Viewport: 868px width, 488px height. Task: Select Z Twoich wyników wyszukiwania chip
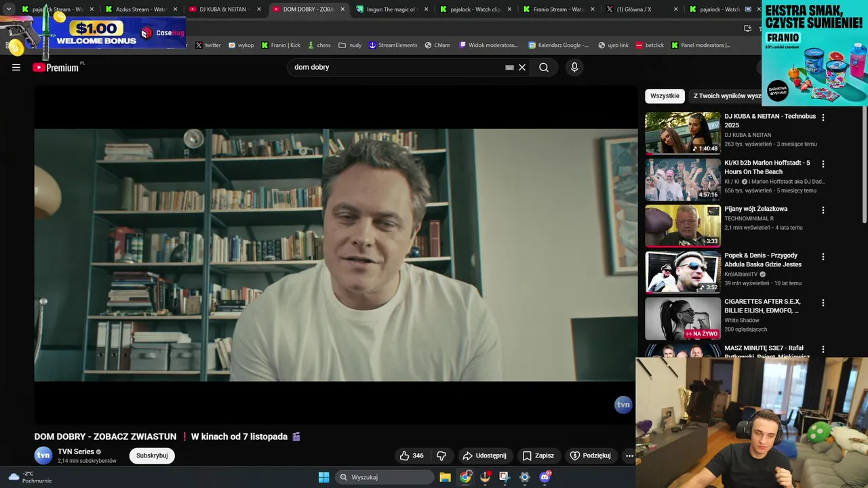726,96
